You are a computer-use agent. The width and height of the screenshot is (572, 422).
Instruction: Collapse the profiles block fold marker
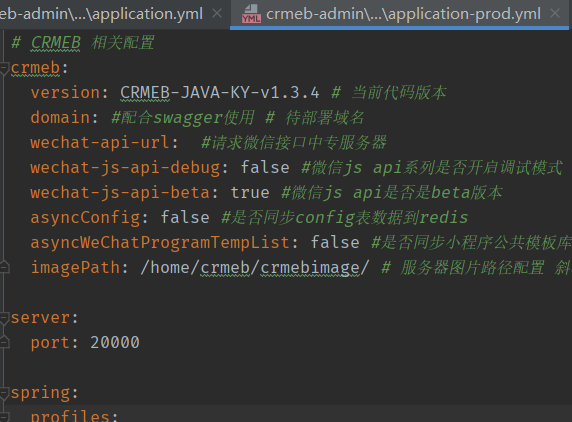point(4,417)
